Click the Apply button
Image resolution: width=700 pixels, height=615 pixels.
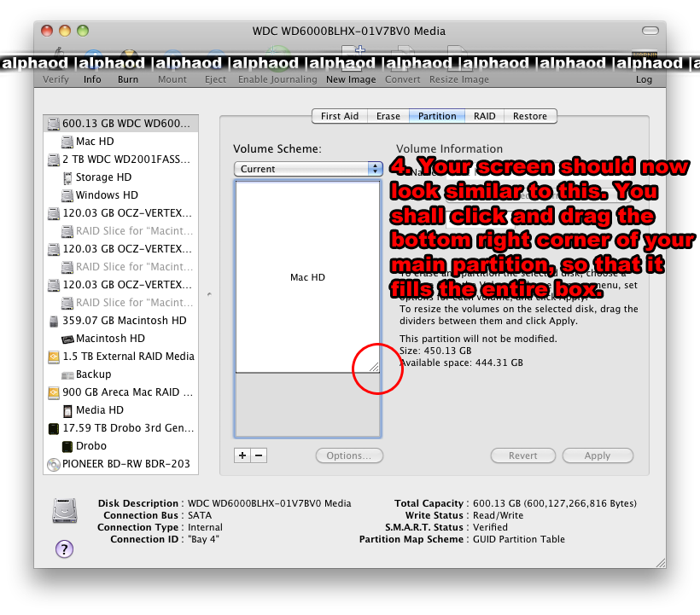click(598, 455)
